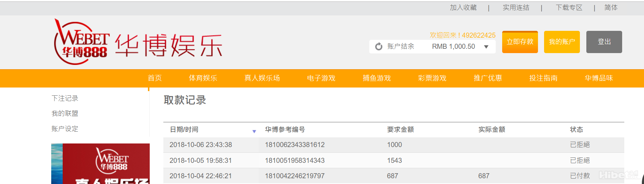Open 推广优惠 promotions menu
This screenshot has width=644, height=184.
[x=488, y=78]
